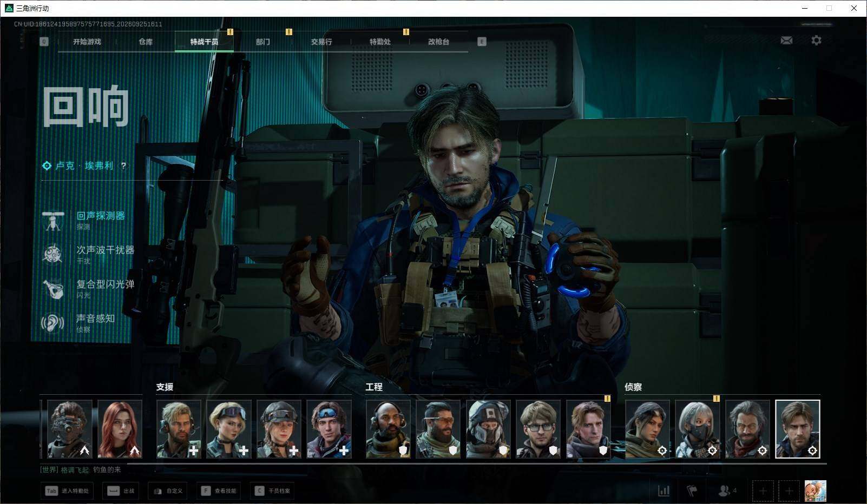Open the statistics bar chart icon

(x=664, y=490)
